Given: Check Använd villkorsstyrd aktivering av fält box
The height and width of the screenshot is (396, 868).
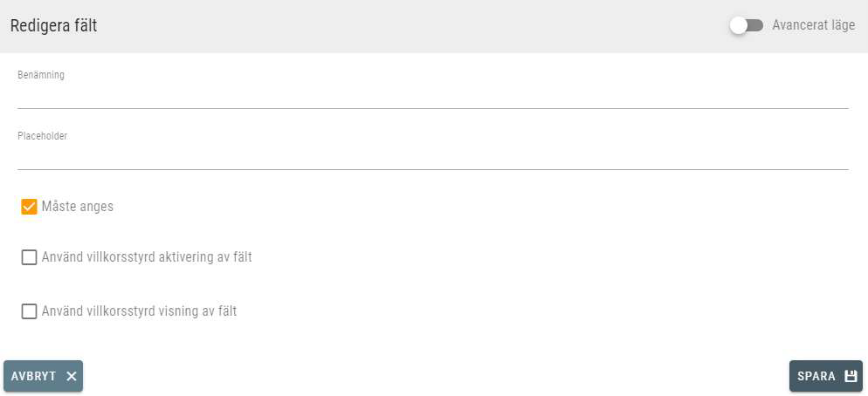Looking at the screenshot, I should (29, 257).
